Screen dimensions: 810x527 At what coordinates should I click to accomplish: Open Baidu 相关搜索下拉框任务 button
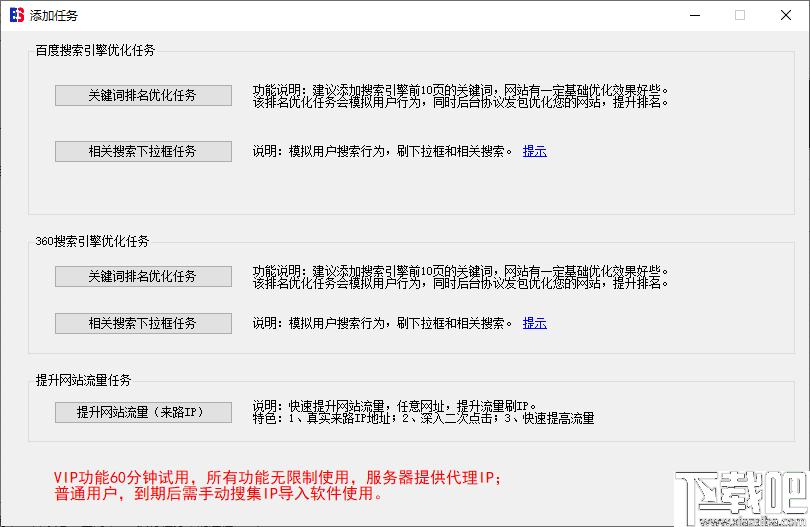143,151
